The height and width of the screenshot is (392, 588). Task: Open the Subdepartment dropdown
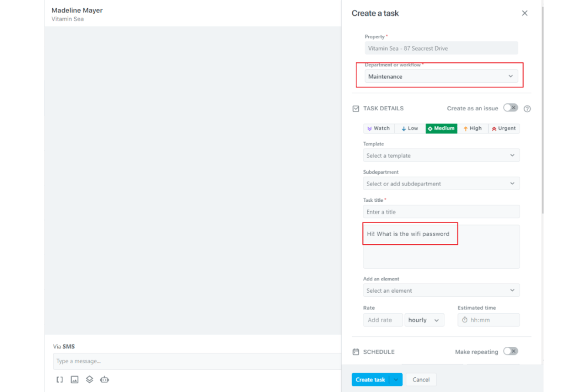click(441, 183)
